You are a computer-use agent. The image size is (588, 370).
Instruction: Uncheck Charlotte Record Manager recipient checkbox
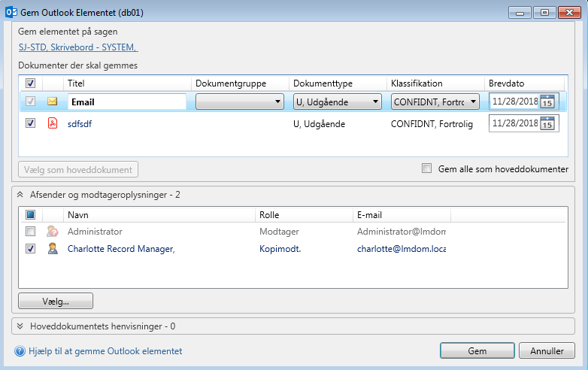(31, 248)
